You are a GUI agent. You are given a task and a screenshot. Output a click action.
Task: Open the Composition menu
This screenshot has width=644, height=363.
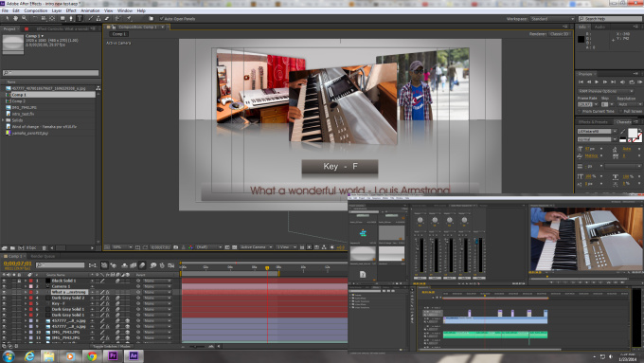(36, 10)
